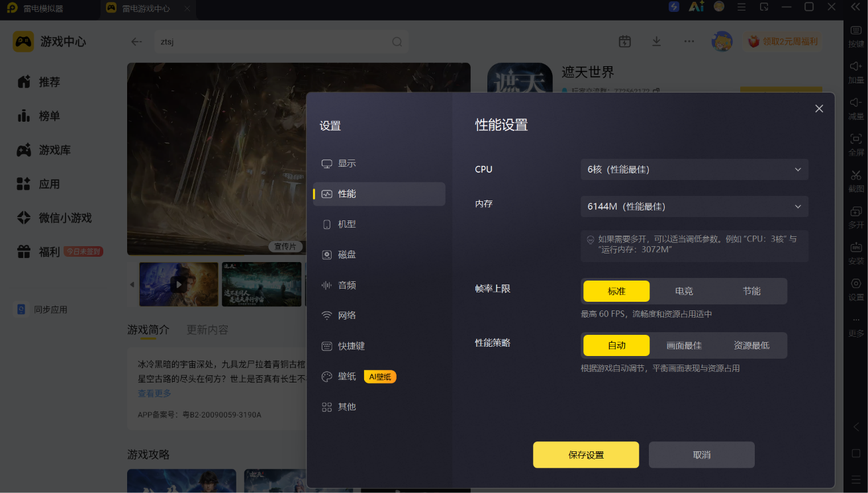
Task: Click 取消 button
Action: [x=702, y=455]
